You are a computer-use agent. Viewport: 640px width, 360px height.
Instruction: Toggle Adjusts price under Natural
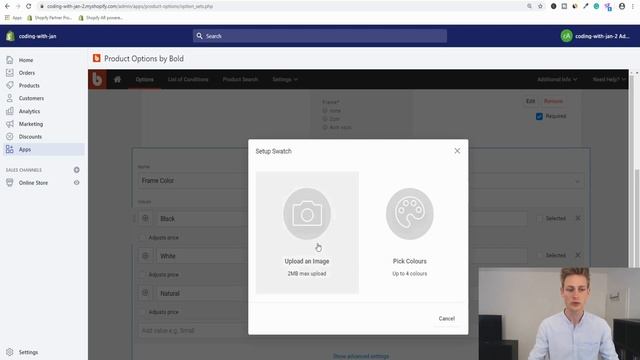(142, 312)
